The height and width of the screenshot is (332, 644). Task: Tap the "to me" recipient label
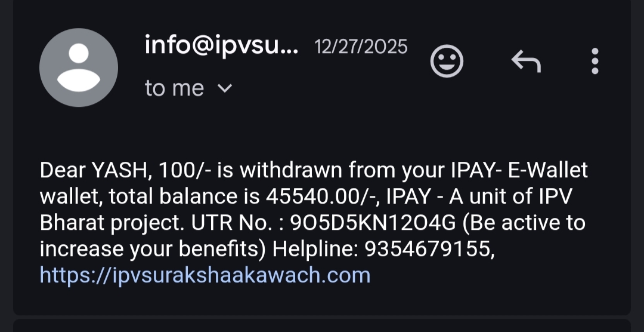coord(175,88)
